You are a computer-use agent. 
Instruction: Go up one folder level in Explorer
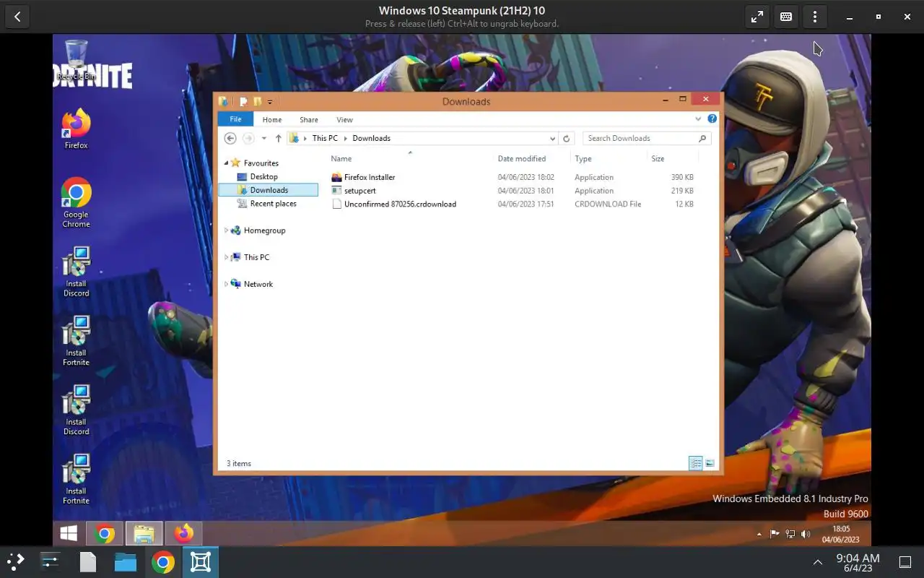coord(279,138)
